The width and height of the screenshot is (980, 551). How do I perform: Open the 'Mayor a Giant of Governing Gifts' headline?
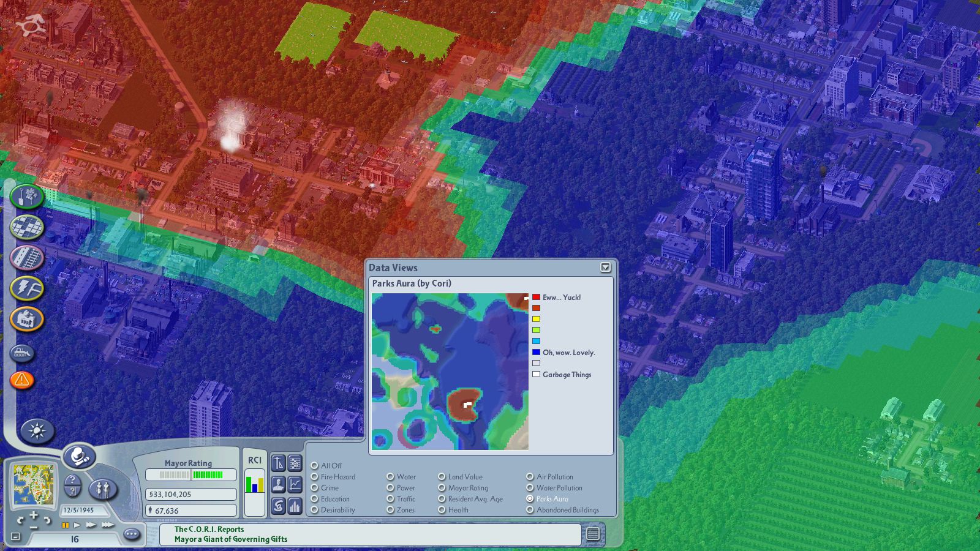tap(231, 539)
